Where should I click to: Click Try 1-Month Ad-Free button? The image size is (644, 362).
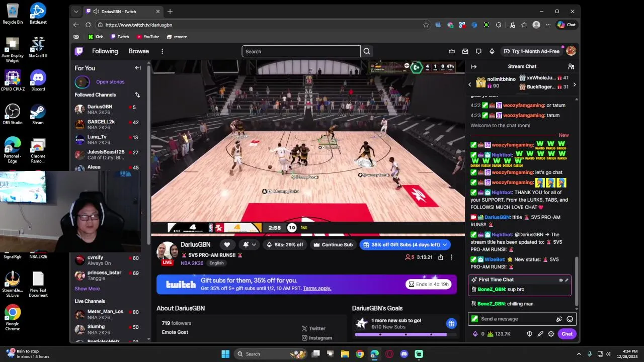tap(531, 51)
